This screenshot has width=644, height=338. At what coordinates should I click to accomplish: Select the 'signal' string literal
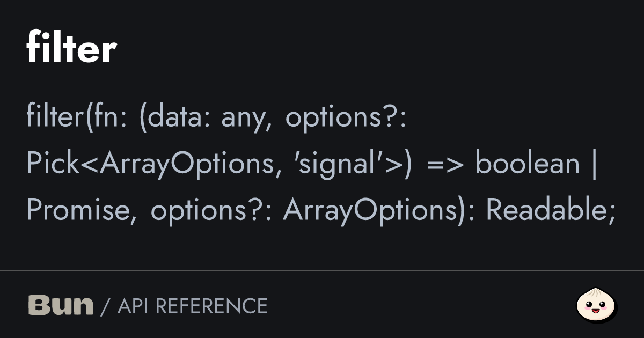click(347, 164)
